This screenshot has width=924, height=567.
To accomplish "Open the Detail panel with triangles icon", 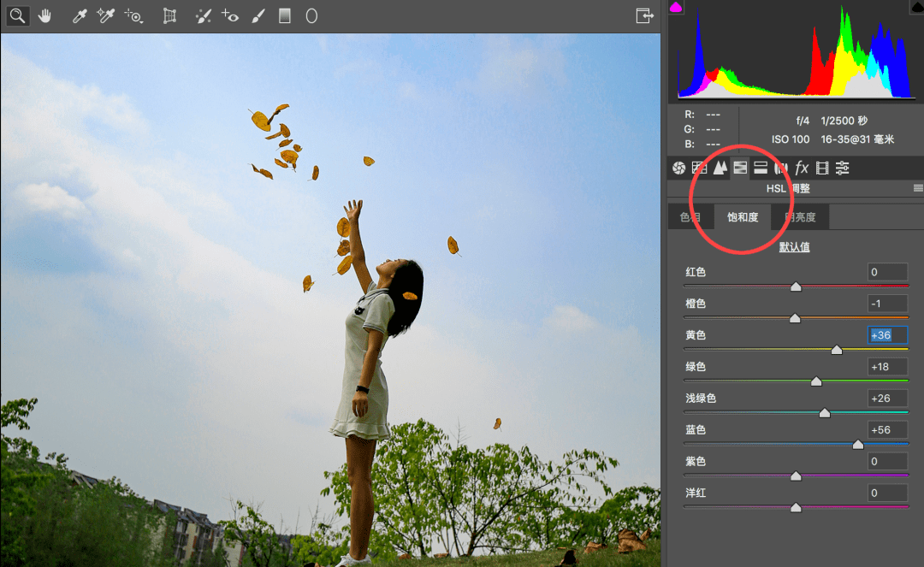I will tap(720, 168).
